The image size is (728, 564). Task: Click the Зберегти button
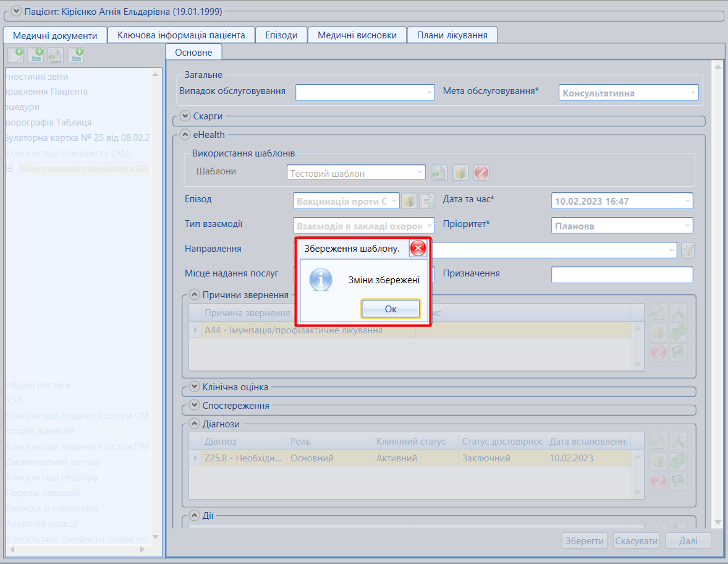[585, 540]
